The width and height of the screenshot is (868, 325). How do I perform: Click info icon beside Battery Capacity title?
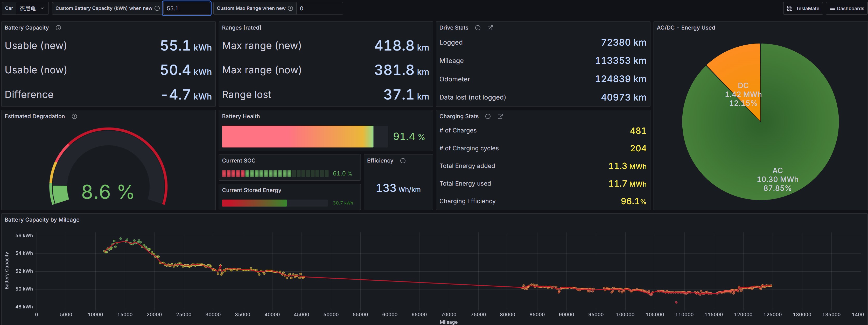point(58,28)
